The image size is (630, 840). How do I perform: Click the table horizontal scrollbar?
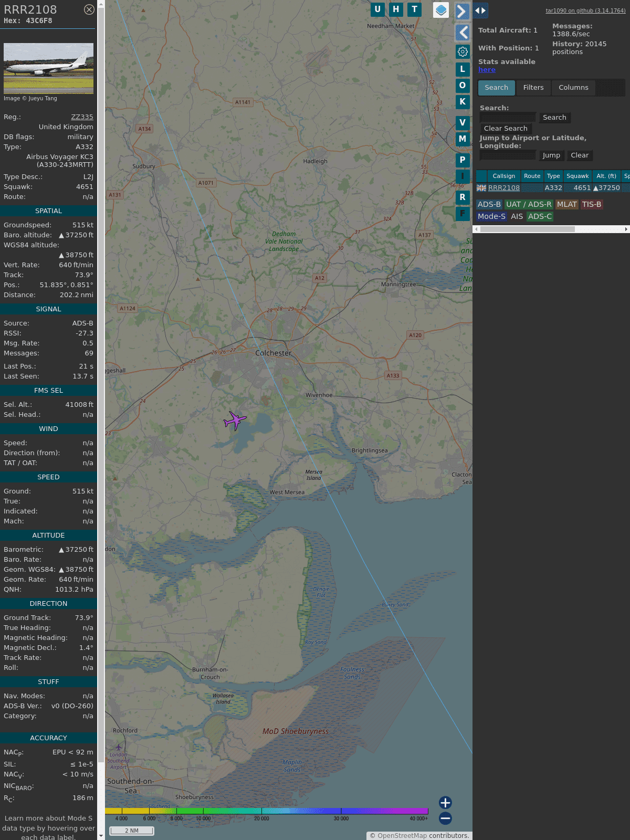pos(527,229)
